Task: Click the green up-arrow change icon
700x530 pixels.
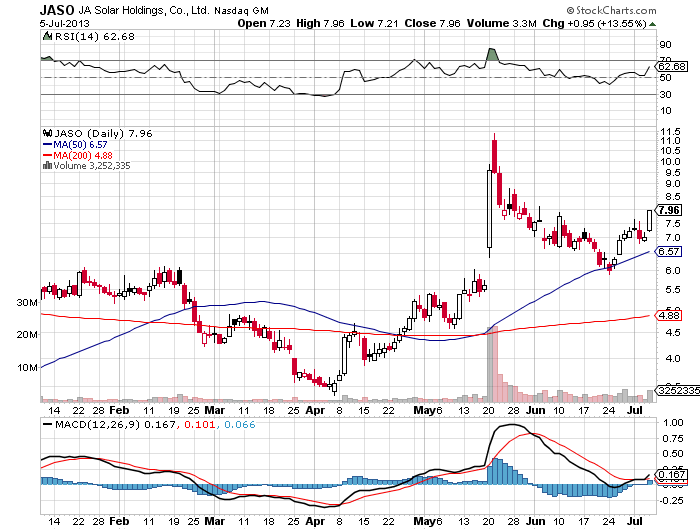Action: click(x=652, y=24)
